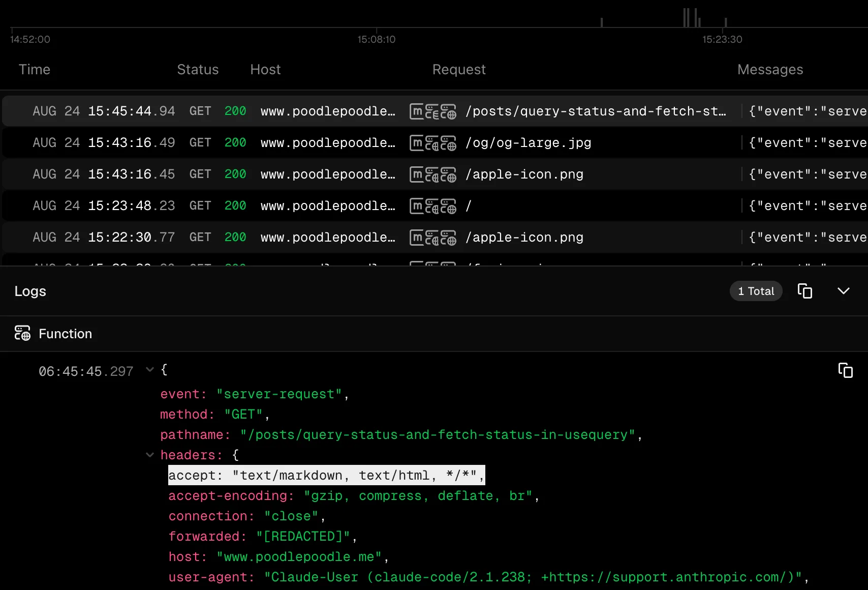Click the Host column header
The width and height of the screenshot is (868, 590).
point(265,70)
